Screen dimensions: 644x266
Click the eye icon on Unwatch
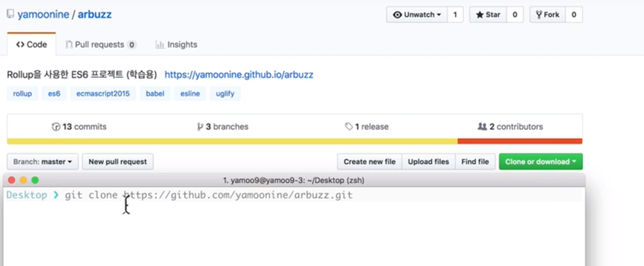pos(397,15)
